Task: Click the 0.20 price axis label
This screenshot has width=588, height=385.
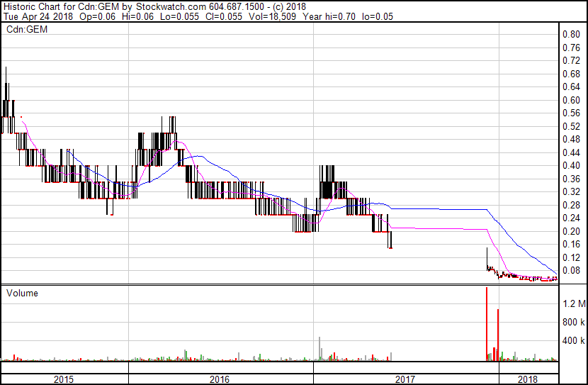Action: click(x=571, y=232)
